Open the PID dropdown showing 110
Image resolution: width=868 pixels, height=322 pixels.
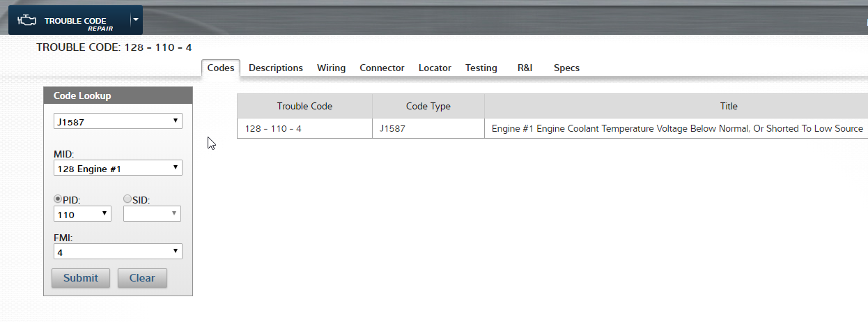pyautogui.click(x=82, y=214)
